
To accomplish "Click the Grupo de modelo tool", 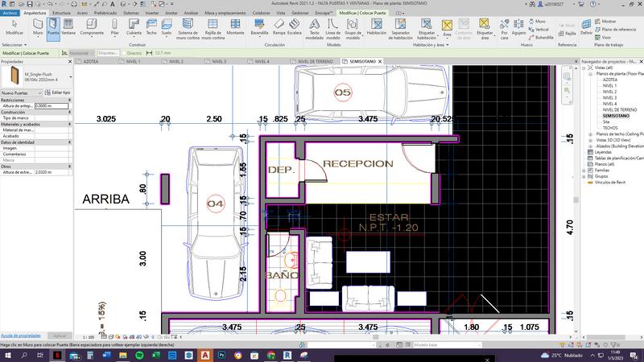I will tap(353, 29).
